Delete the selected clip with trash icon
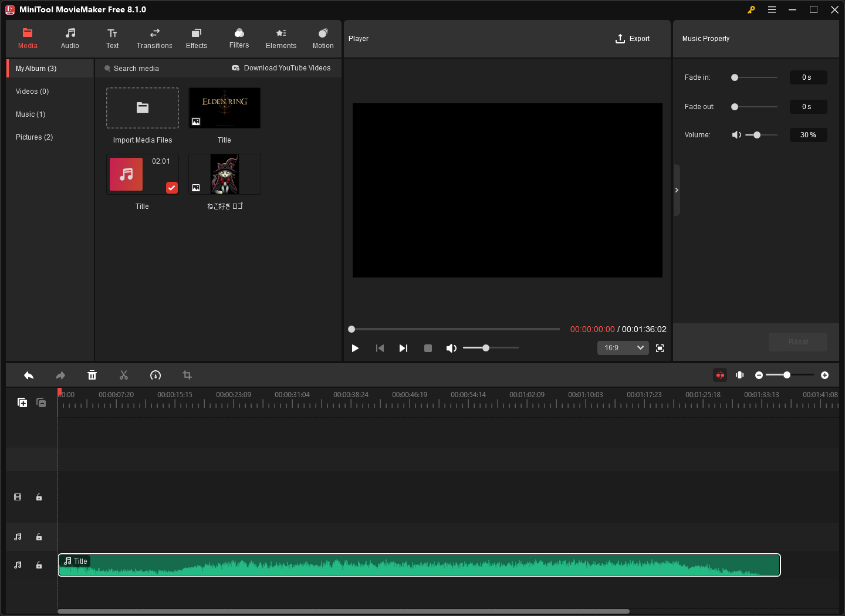 pos(92,375)
